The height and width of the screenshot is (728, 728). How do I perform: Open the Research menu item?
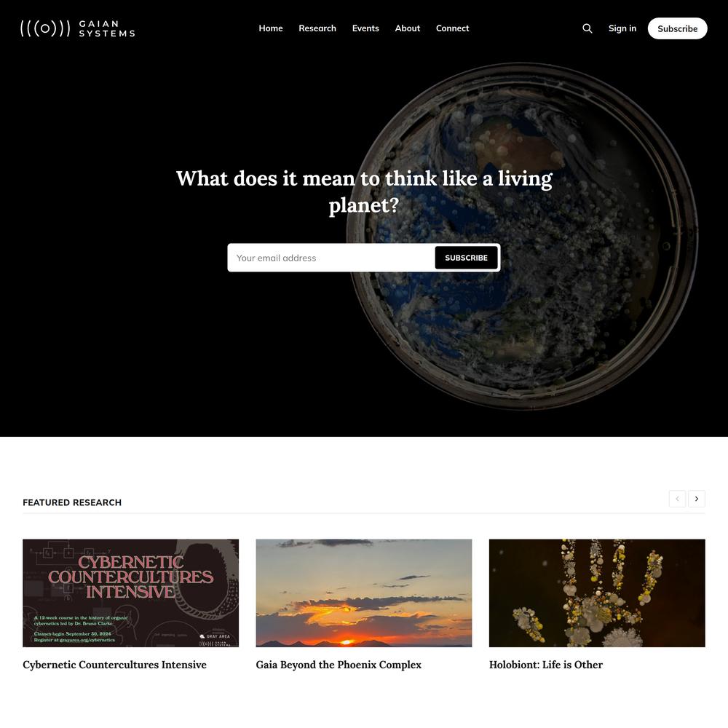click(x=317, y=28)
